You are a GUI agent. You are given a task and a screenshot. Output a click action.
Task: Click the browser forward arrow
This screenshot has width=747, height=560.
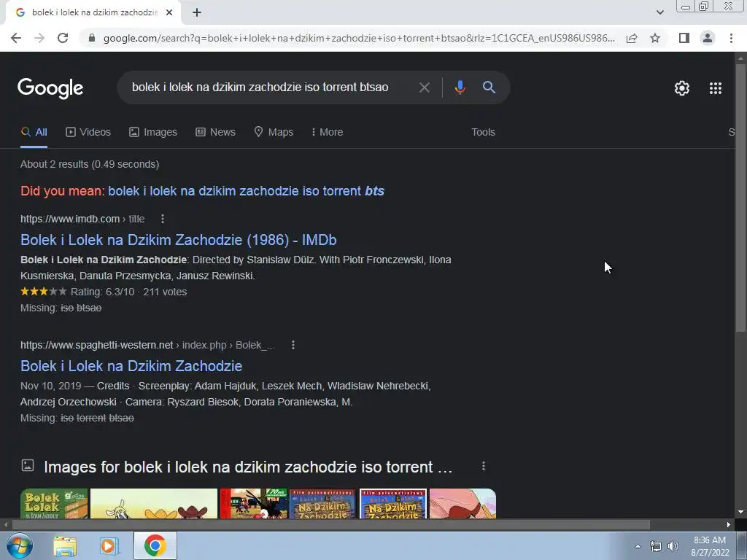click(x=39, y=38)
